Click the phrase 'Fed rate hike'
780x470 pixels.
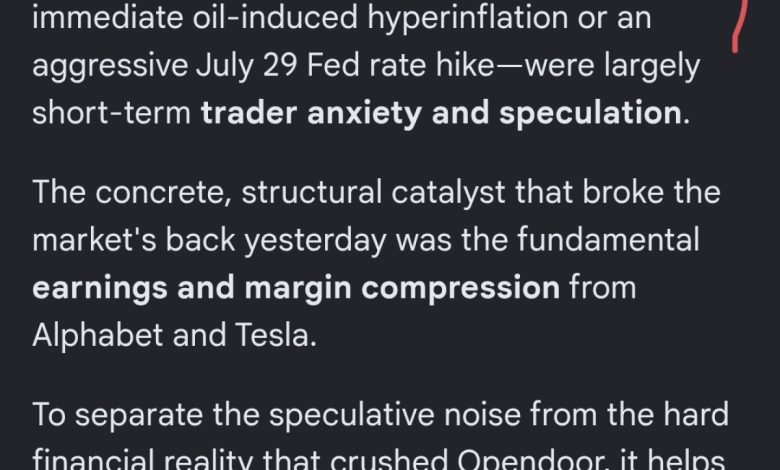click(x=400, y=66)
